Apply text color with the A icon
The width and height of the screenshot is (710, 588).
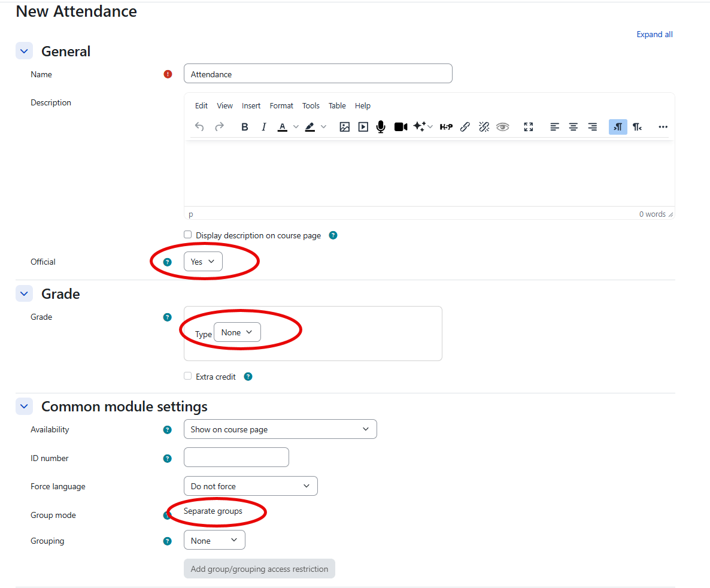(282, 127)
